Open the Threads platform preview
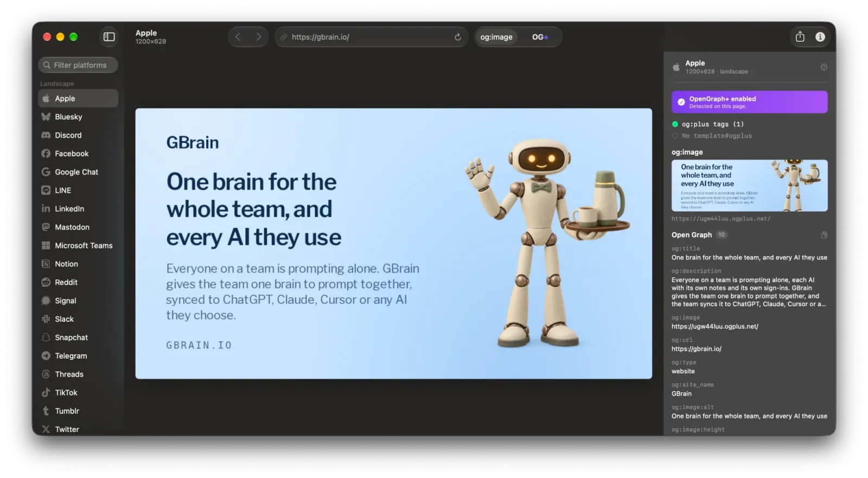The image size is (868, 478). [78, 374]
